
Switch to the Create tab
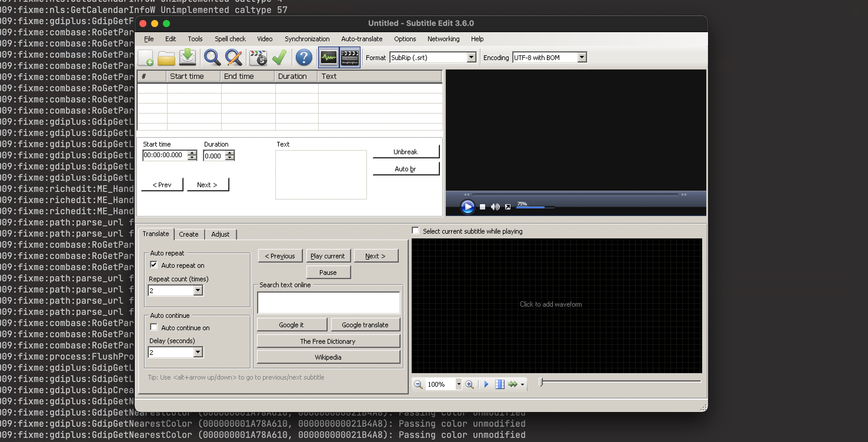pos(188,234)
